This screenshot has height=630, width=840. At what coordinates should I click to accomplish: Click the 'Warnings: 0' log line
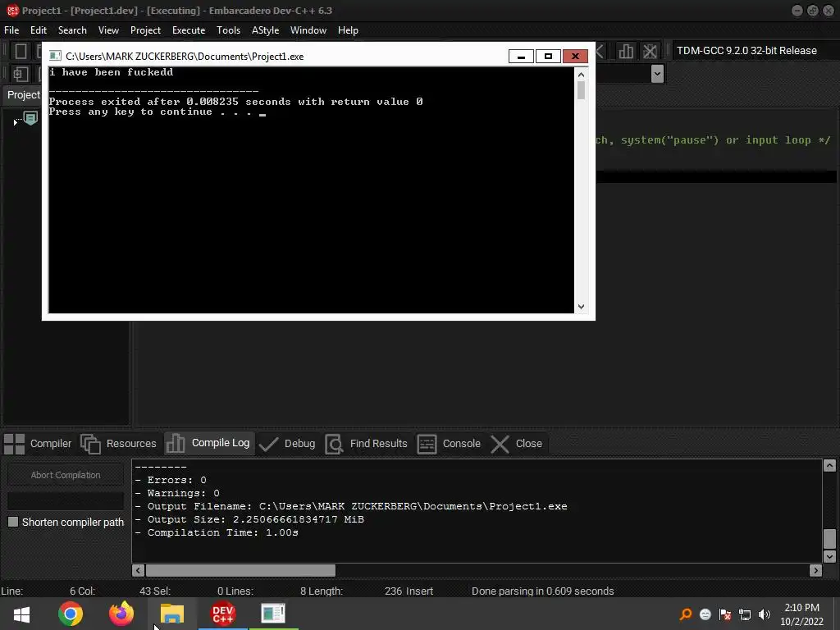pyautogui.click(x=177, y=493)
